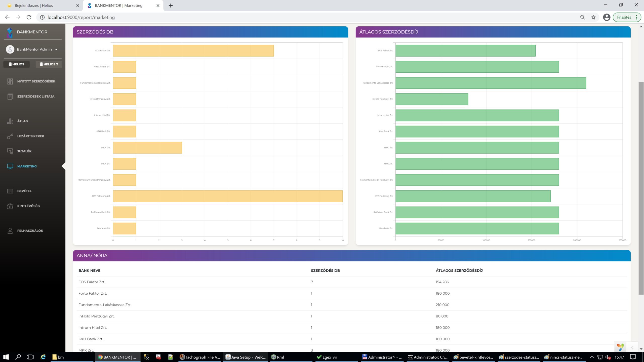Open Nyitott Szerződések dashboard icon
The image size is (644, 362).
[x=10, y=81]
